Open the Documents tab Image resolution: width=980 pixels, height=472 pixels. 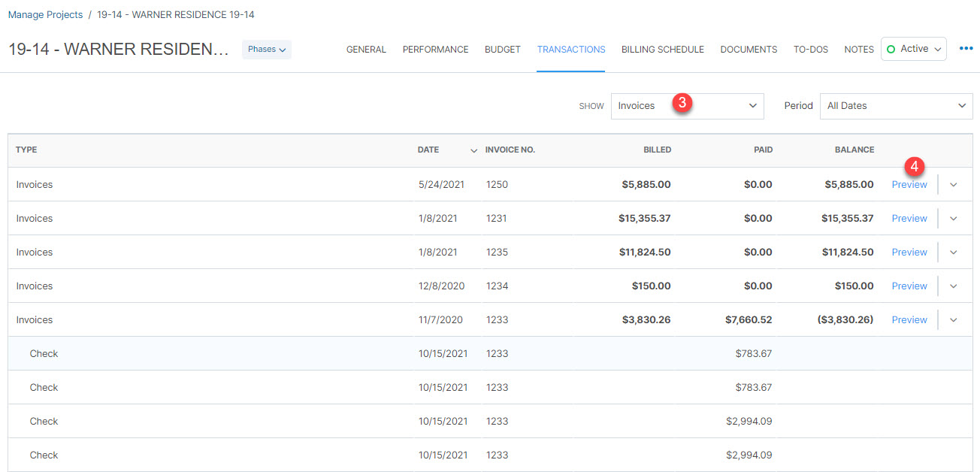[749, 50]
